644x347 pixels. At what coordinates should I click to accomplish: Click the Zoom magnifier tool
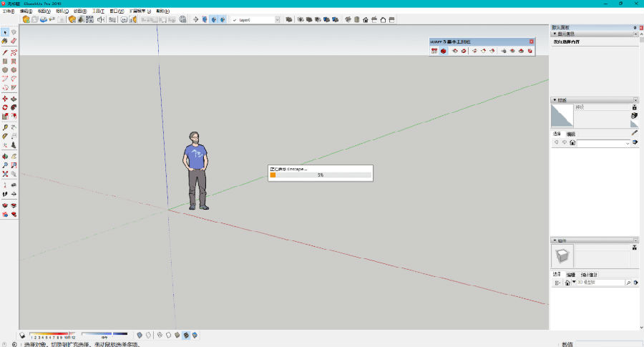pyautogui.click(x=5, y=165)
